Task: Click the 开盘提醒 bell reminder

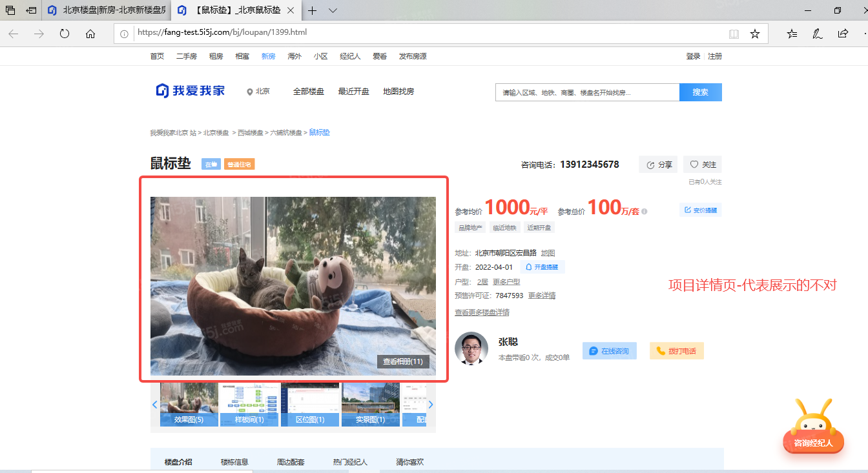Action: [542, 267]
